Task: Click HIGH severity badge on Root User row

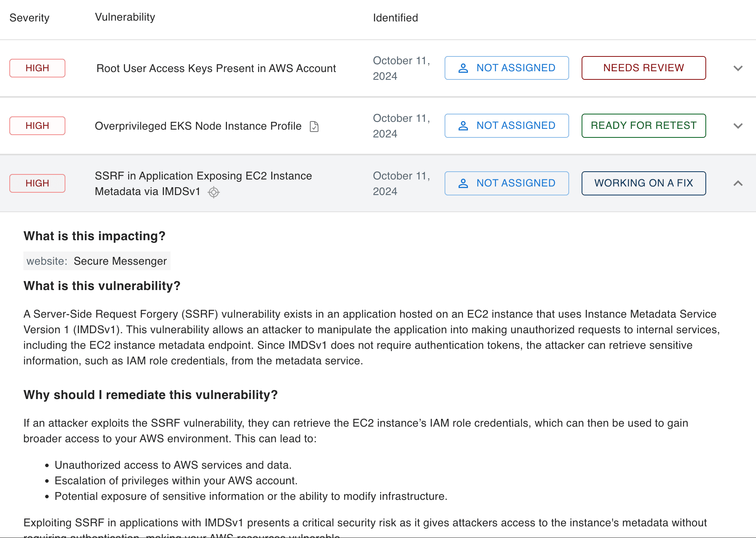Action: pos(37,68)
